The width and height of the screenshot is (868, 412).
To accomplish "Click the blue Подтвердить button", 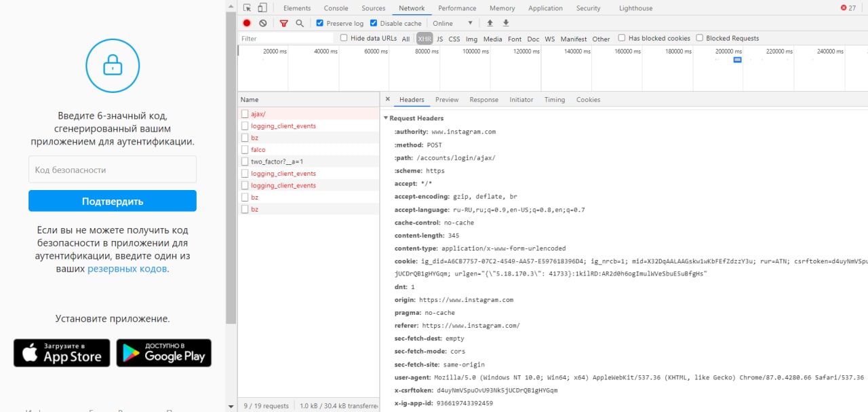I will (x=113, y=201).
